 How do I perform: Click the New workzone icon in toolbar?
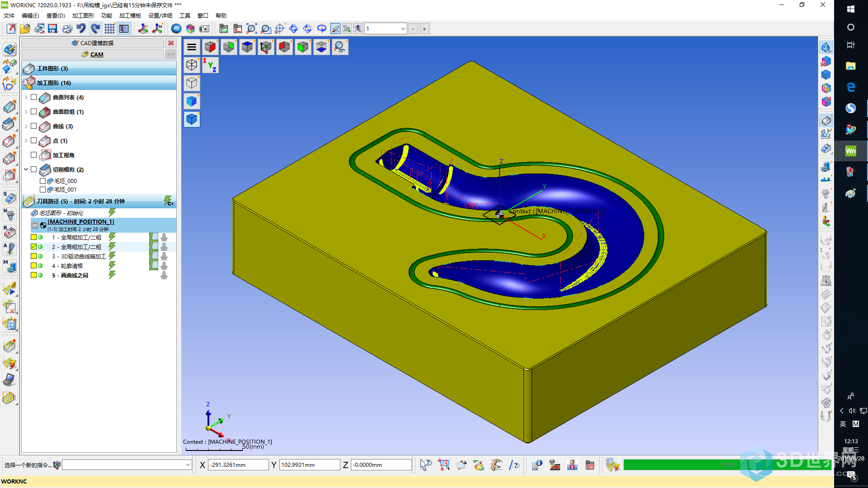11,29
